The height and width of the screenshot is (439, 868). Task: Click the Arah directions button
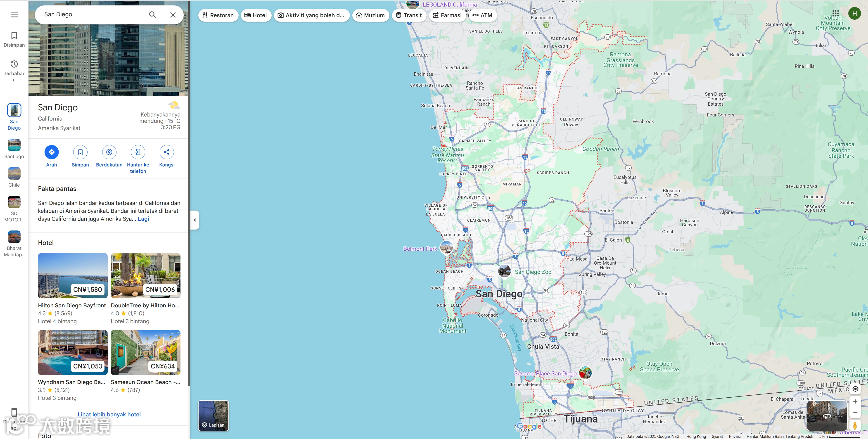point(52,152)
